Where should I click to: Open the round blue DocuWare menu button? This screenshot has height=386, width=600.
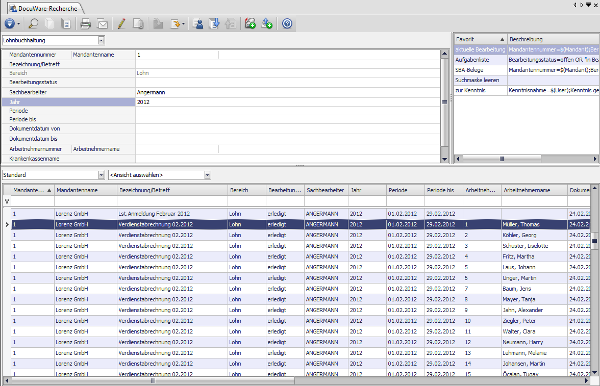click(x=9, y=24)
